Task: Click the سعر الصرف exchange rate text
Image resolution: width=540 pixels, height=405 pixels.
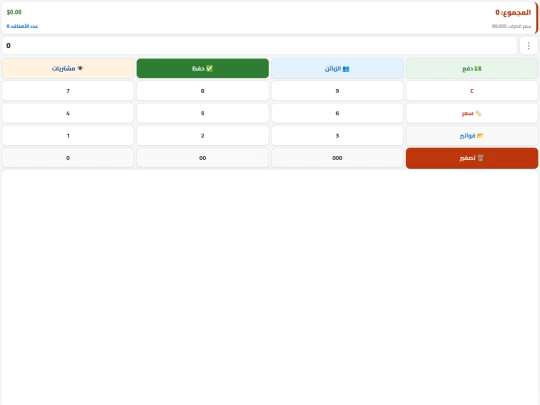Action: tap(511, 26)
